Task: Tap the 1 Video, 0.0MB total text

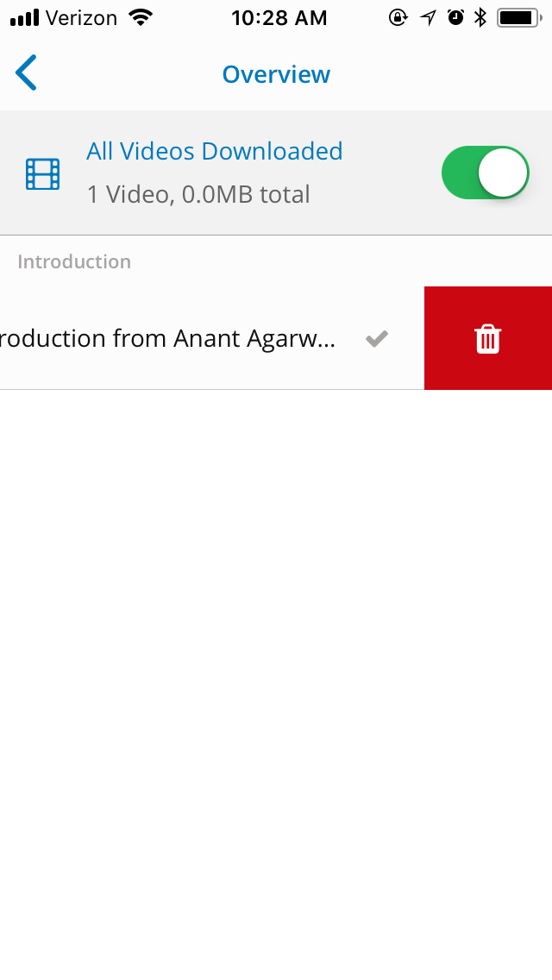Action: [x=198, y=194]
